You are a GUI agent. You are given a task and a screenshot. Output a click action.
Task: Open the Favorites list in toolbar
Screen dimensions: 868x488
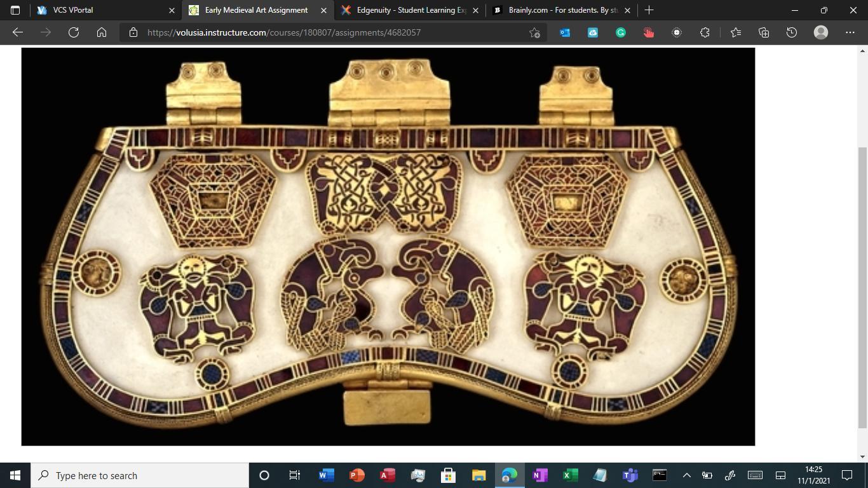coord(736,32)
